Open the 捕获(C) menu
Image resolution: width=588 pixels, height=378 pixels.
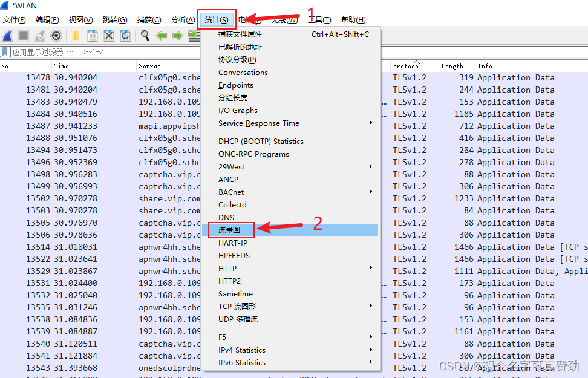coord(149,20)
